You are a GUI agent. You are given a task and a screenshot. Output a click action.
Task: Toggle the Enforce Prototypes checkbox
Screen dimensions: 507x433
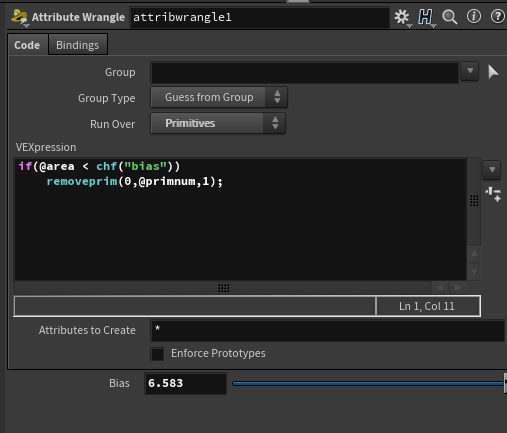pyautogui.click(x=157, y=354)
